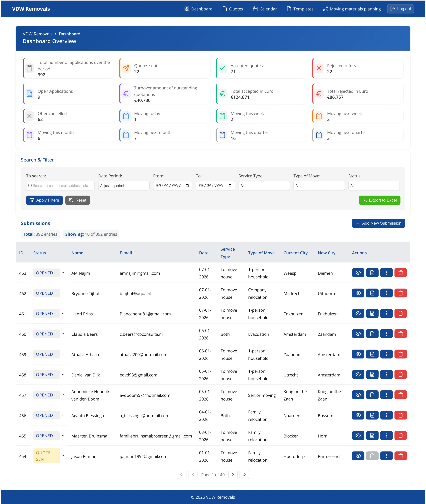Open Templates page
This screenshot has height=504, width=426.
(300, 9)
